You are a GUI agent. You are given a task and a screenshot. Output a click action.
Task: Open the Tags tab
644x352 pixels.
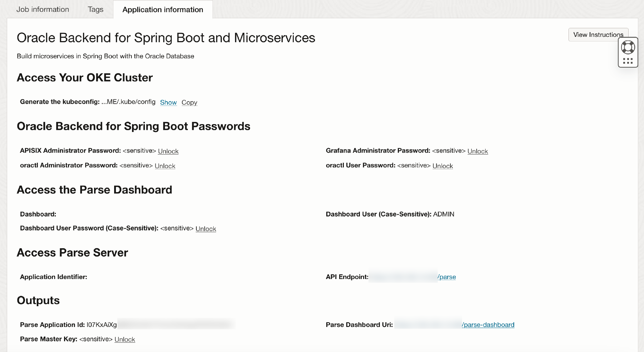(x=95, y=9)
